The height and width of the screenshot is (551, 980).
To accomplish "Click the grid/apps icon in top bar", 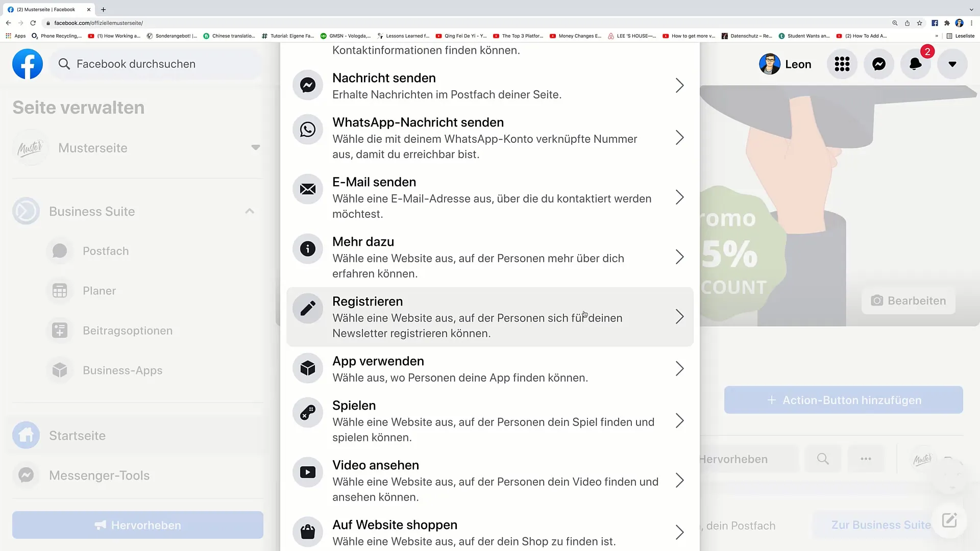I will pos(842,64).
